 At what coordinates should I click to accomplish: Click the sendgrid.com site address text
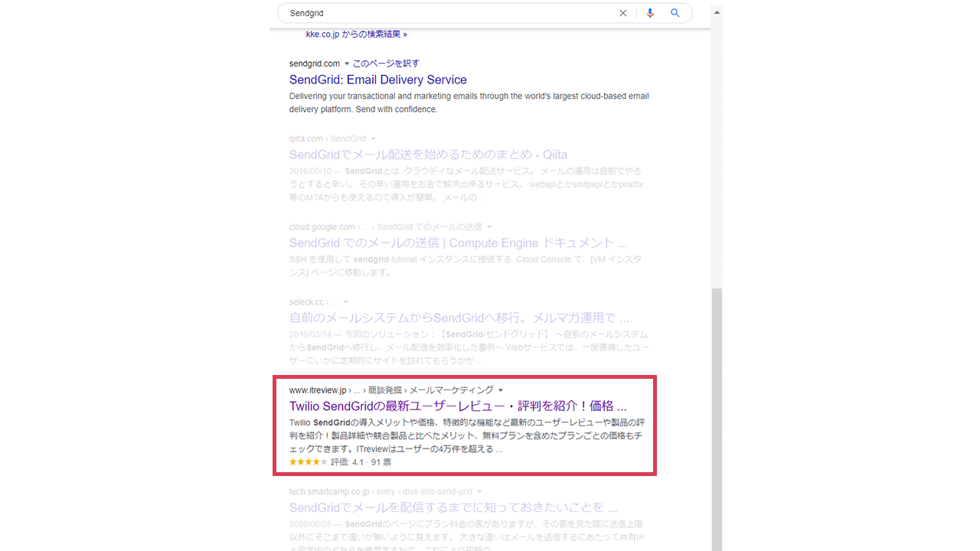tap(315, 64)
